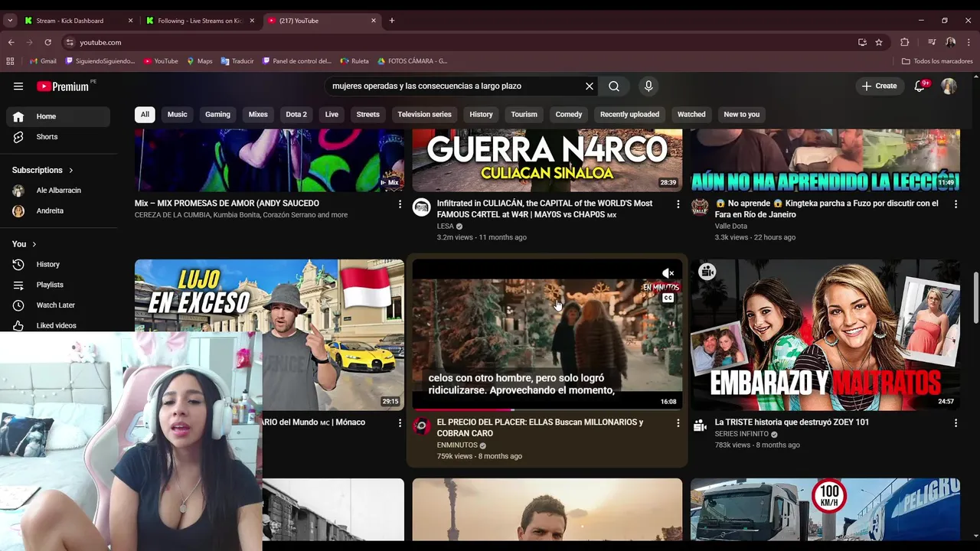Select the Gaming filter chip
The height and width of the screenshot is (551, 980).
[x=217, y=115]
